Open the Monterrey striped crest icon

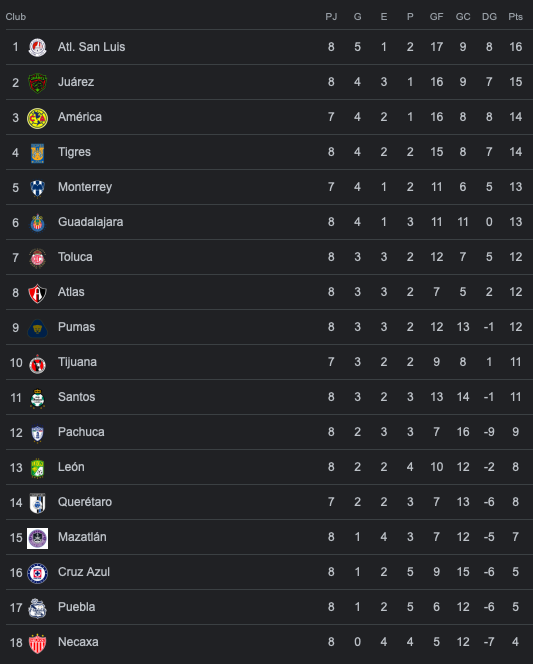(x=37, y=188)
